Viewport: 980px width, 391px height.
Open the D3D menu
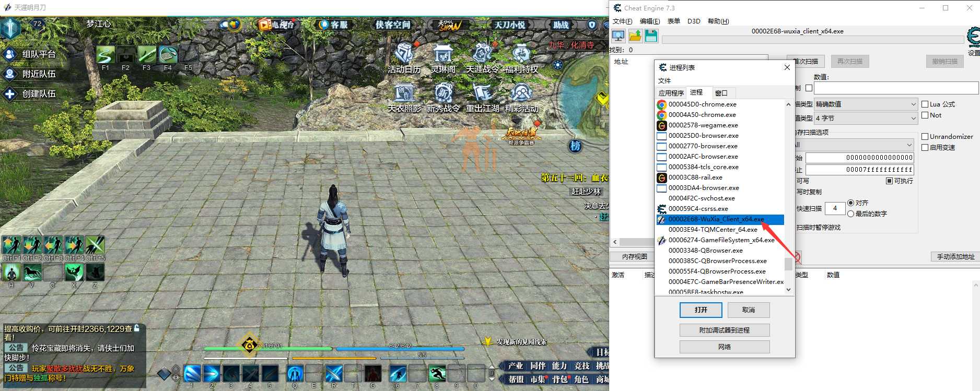coord(694,21)
